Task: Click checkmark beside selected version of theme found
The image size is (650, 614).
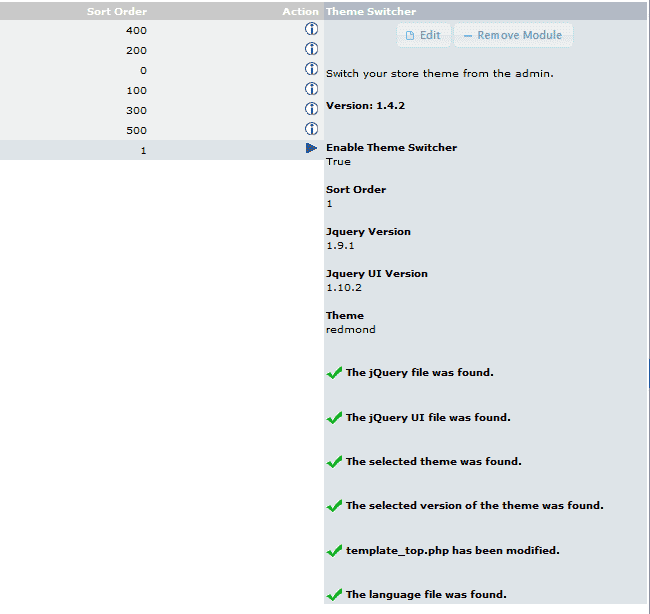Action: (x=334, y=506)
